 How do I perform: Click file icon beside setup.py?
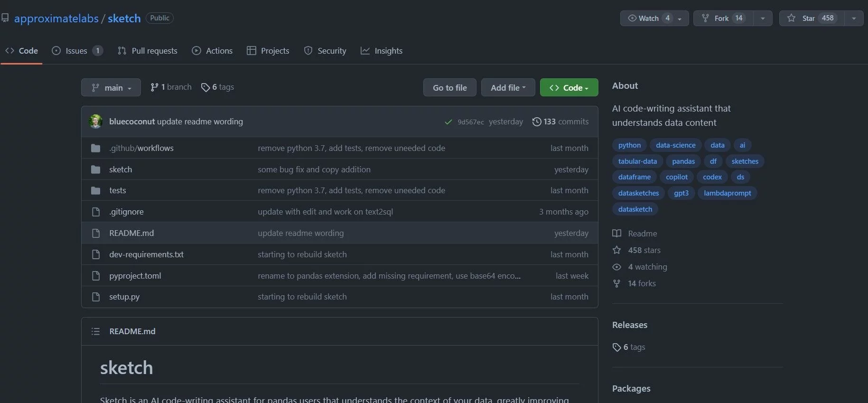tap(96, 297)
